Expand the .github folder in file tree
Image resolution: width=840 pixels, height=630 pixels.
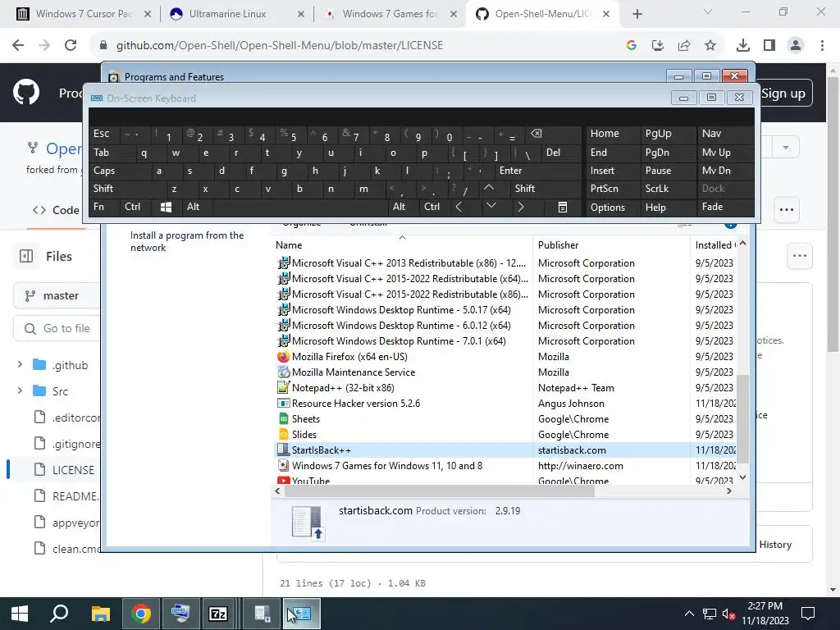21,365
